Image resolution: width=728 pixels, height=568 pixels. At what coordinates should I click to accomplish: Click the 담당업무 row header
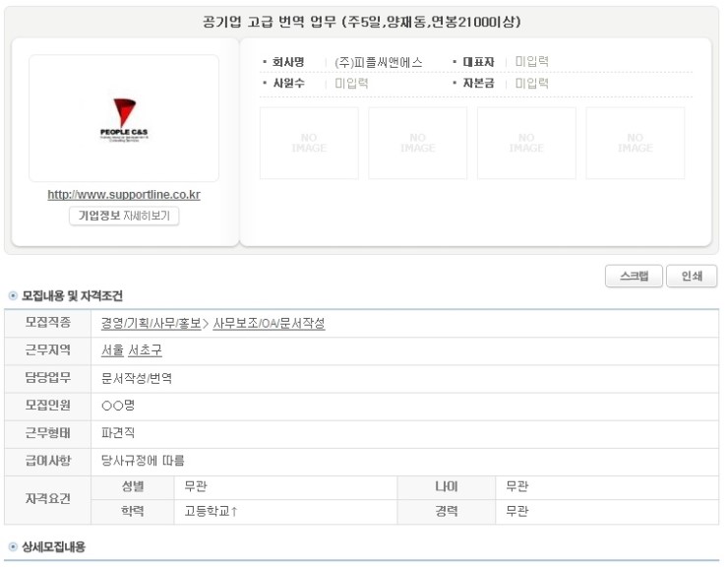coord(48,378)
